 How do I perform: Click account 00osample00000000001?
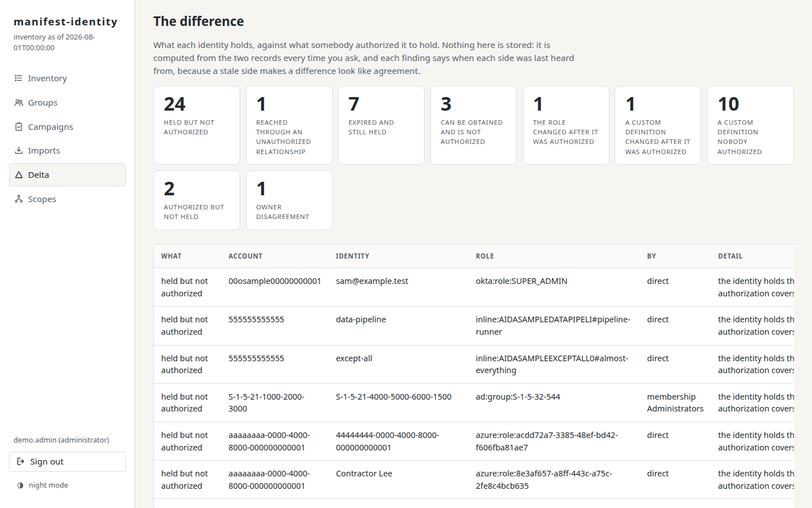275,281
